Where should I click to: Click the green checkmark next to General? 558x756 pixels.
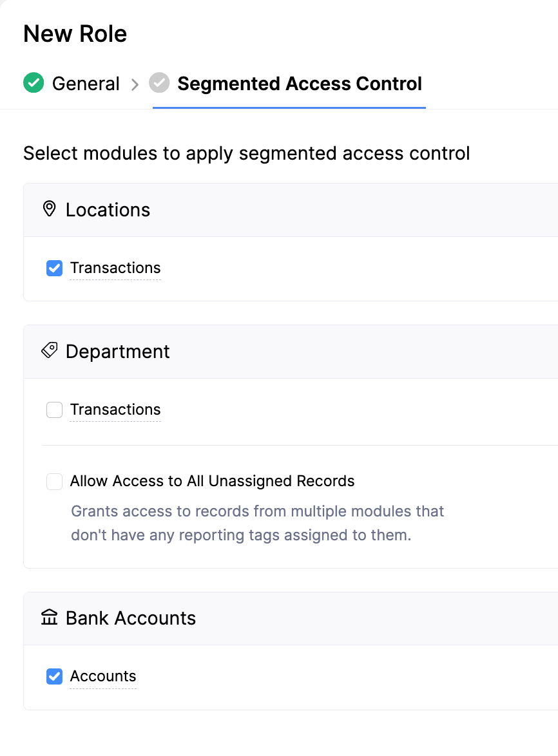click(33, 83)
